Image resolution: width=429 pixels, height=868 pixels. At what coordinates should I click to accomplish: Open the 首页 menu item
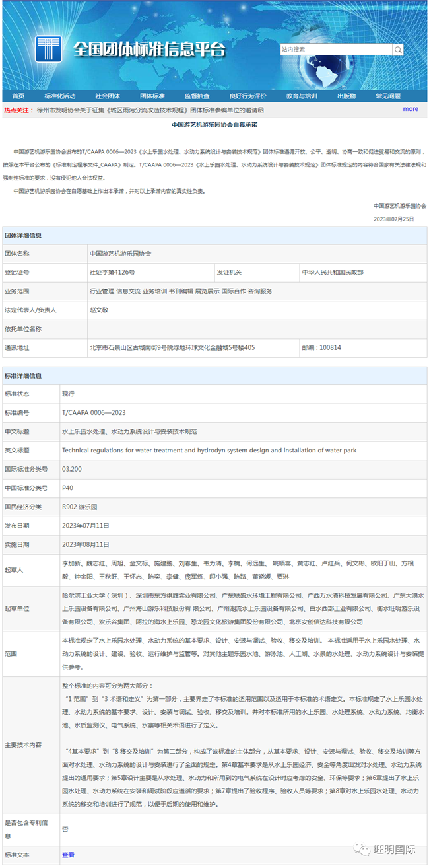click(x=18, y=96)
